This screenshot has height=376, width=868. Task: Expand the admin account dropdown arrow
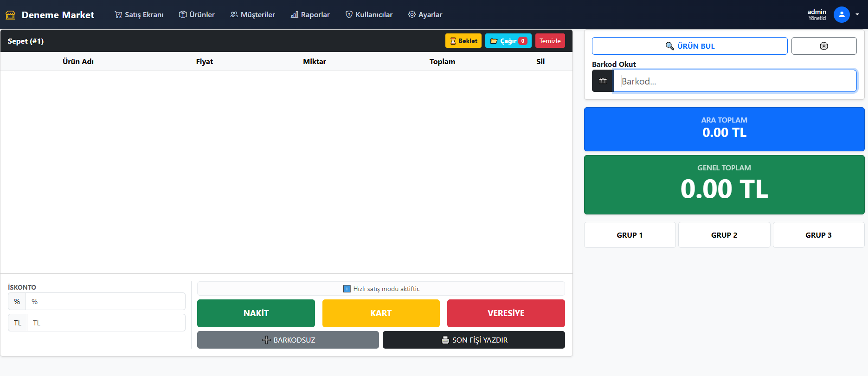click(857, 15)
